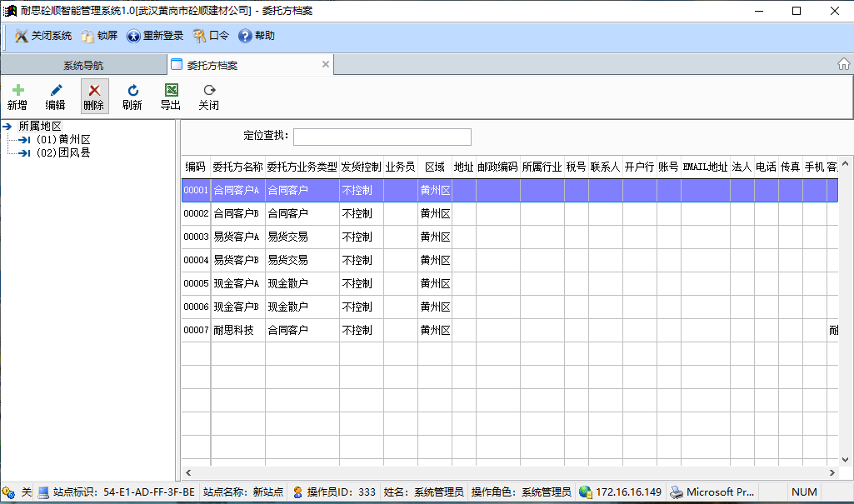Click 口令 (Password) toolbar button
The width and height of the screenshot is (854, 504).
pos(211,36)
